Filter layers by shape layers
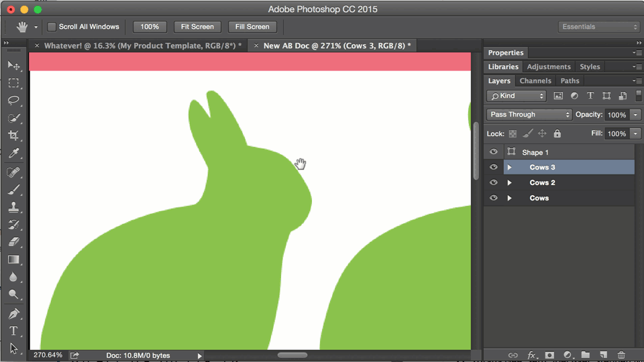This screenshot has width=644, height=362. pyautogui.click(x=606, y=96)
